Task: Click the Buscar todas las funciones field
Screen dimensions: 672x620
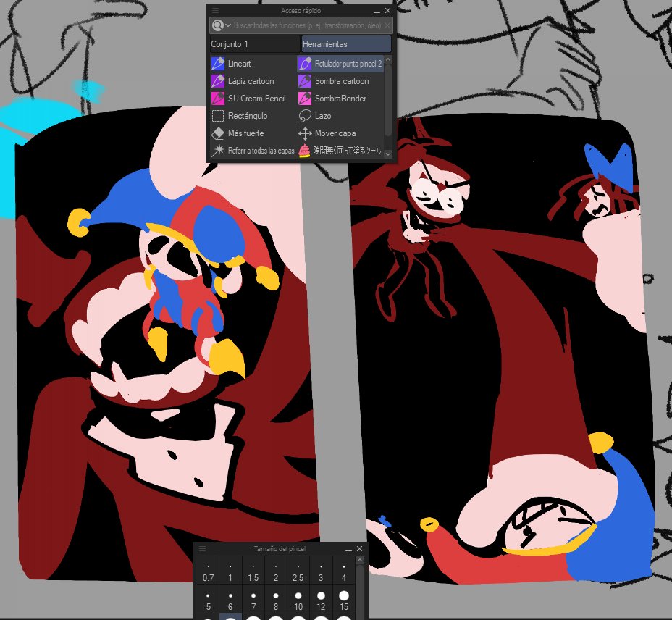Action: [307, 25]
